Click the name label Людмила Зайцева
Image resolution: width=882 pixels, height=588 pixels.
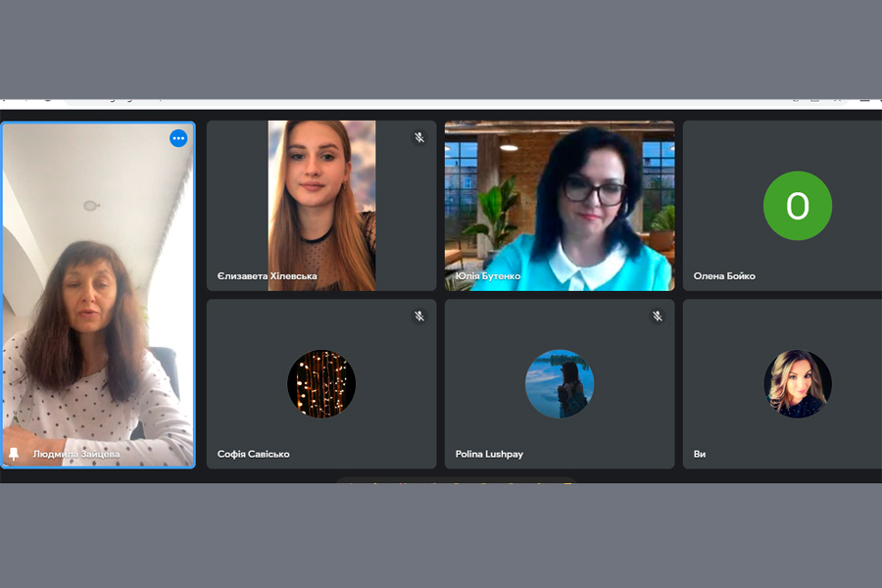tap(75, 454)
